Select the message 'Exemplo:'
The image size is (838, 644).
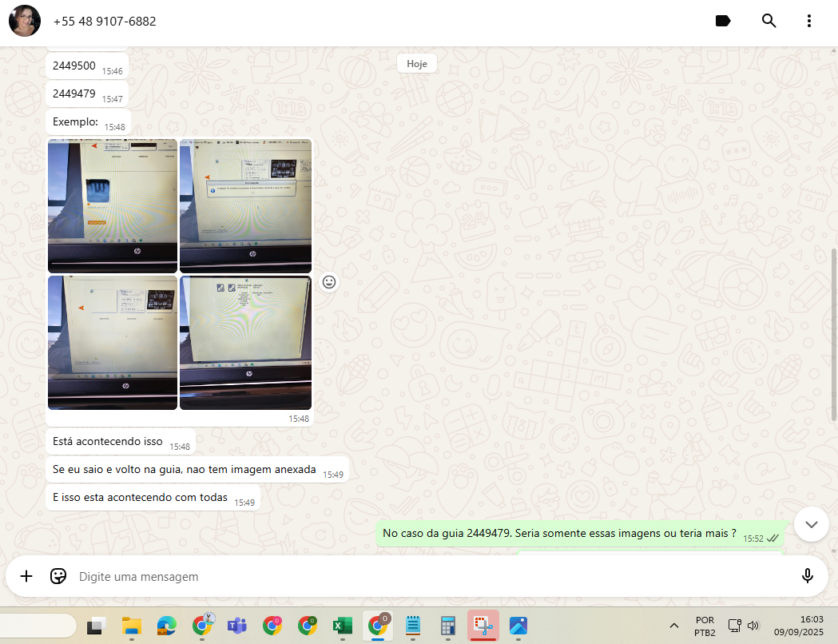(88, 122)
